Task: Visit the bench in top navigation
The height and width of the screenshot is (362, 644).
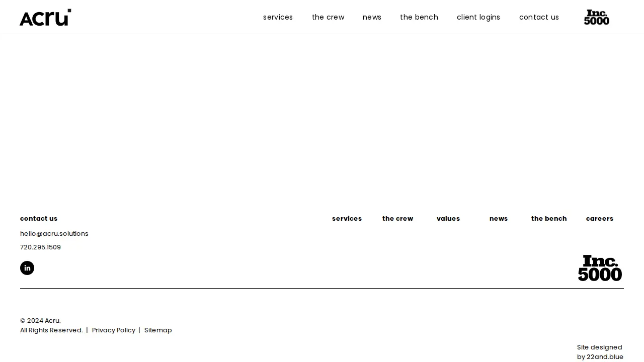Action: coord(419,17)
